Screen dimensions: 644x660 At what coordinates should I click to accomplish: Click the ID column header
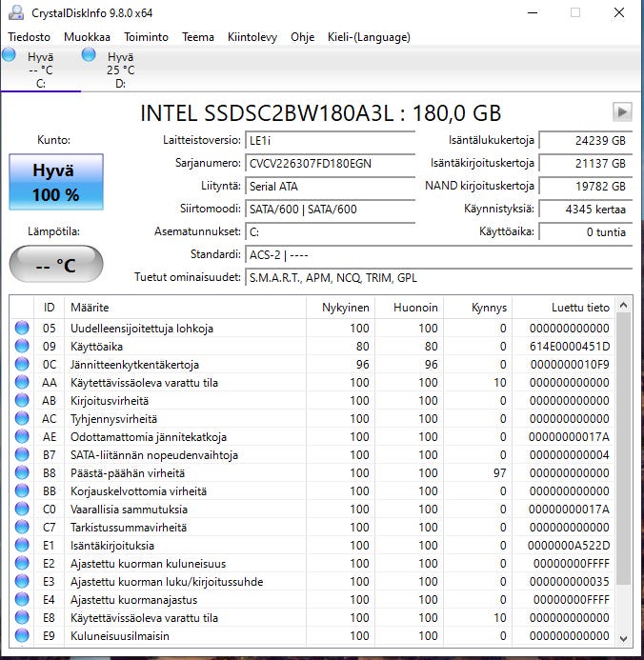(x=49, y=308)
